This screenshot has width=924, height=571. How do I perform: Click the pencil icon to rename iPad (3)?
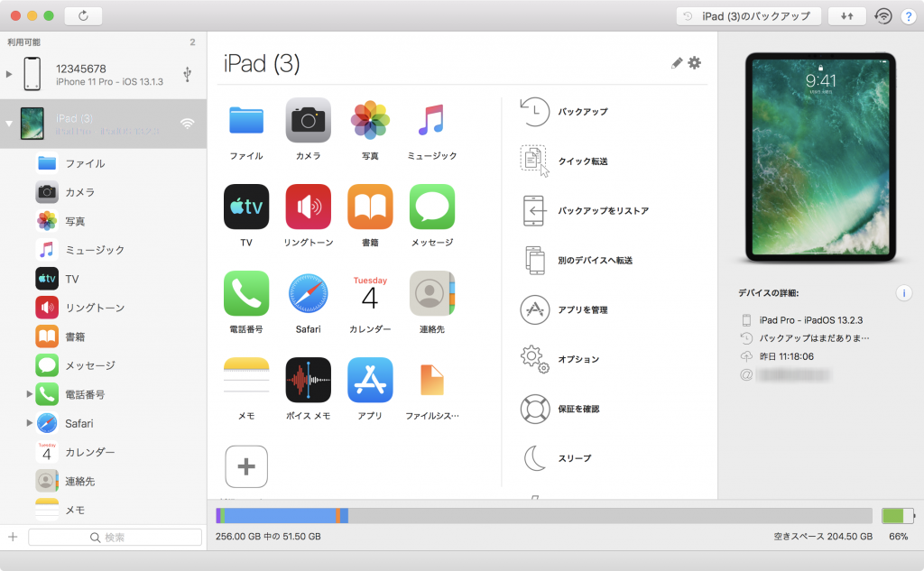pyautogui.click(x=677, y=63)
